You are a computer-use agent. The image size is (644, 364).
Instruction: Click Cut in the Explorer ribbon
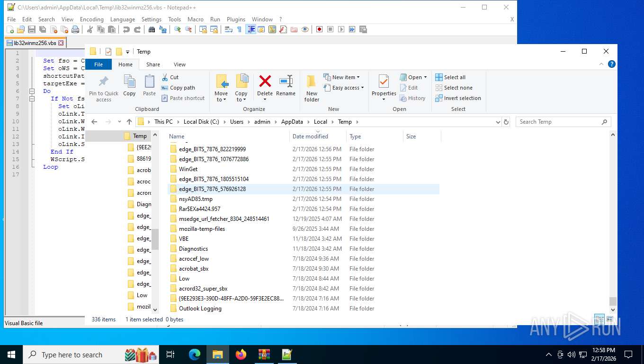170,77
